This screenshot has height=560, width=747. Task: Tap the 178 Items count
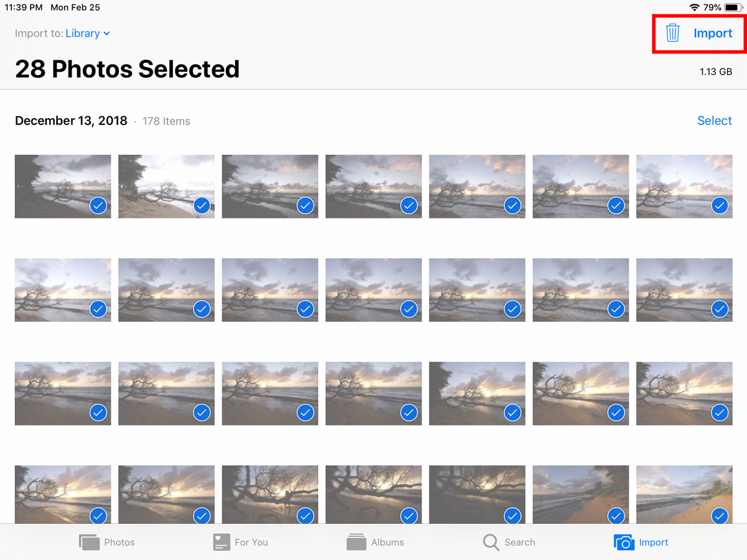[166, 121]
